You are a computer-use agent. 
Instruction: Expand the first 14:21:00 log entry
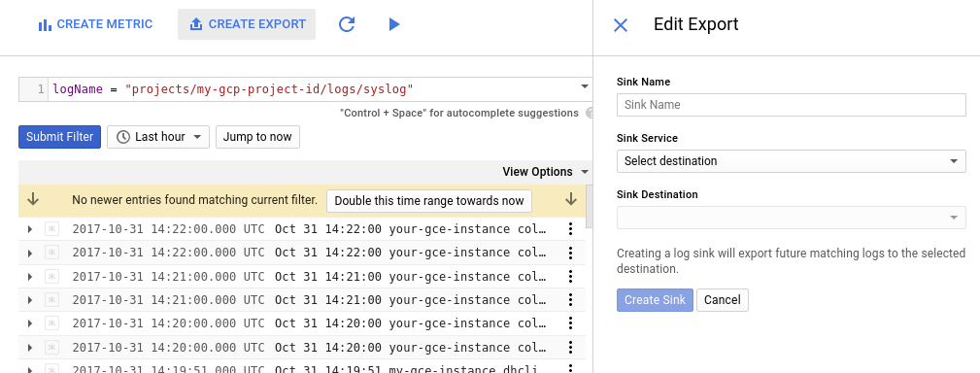(29, 277)
